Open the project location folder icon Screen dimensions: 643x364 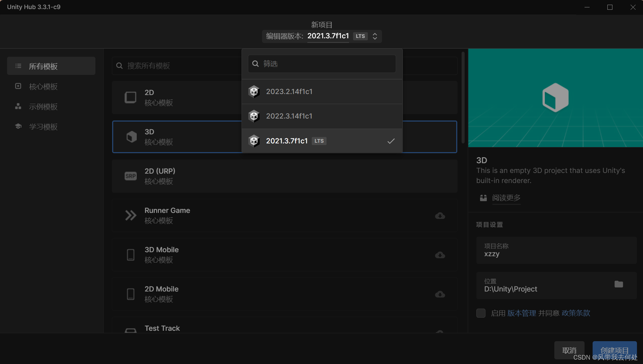[619, 284]
